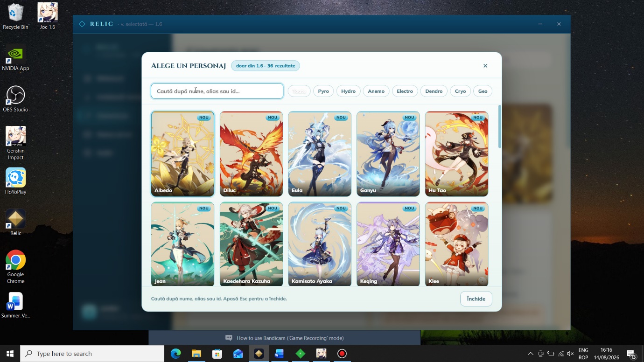Choose the Kamisato Ayaka card
Image resolution: width=644 pixels, height=362 pixels.
click(320, 244)
